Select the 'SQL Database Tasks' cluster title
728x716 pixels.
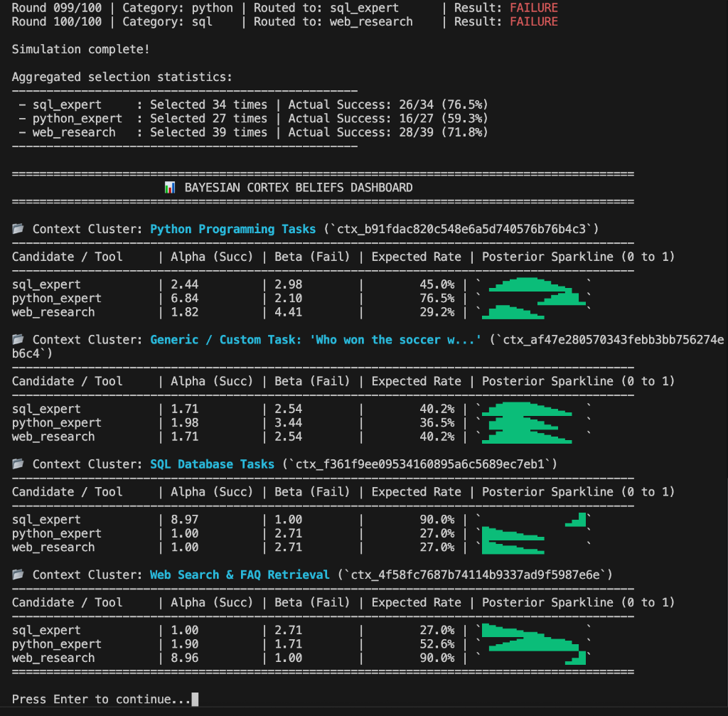click(x=212, y=464)
